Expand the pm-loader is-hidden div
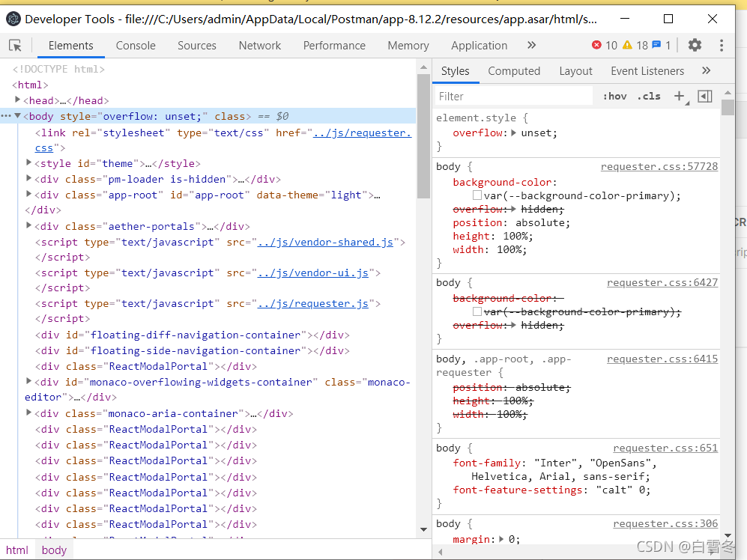The image size is (747, 560). pyautogui.click(x=28, y=179)
